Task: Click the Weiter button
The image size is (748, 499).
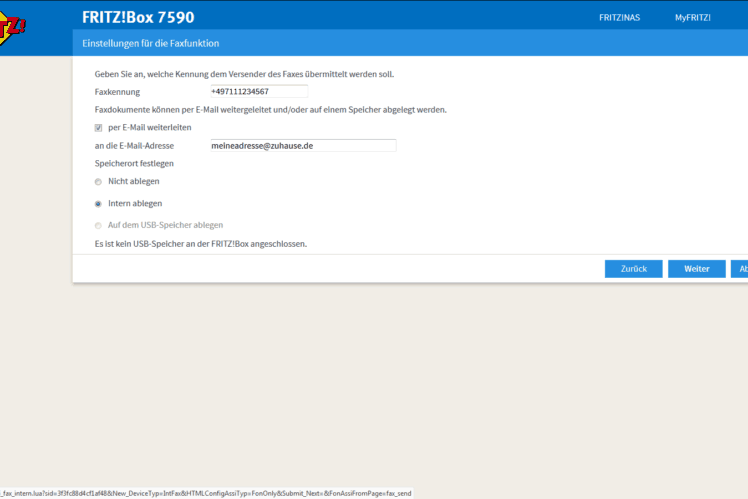Action: coord(696,269)
